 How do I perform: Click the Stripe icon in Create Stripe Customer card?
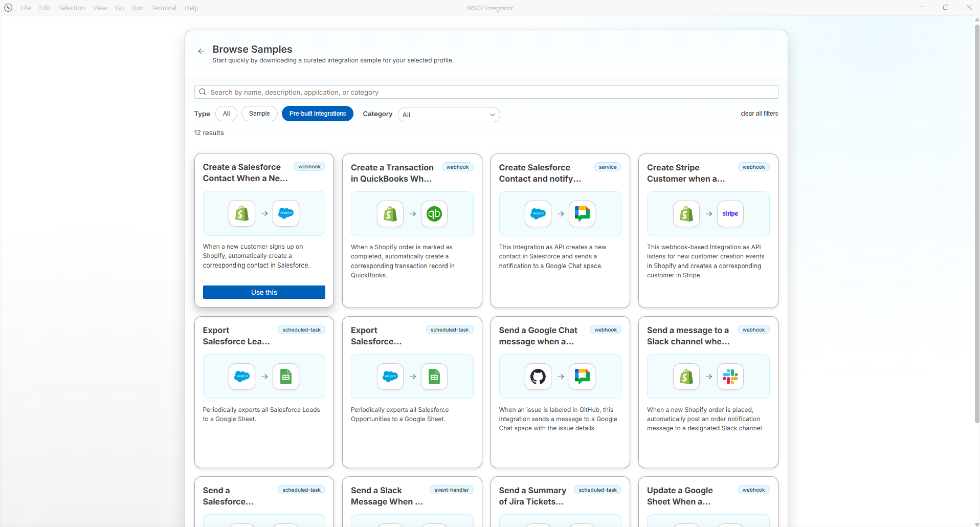(x=730, y=214)
